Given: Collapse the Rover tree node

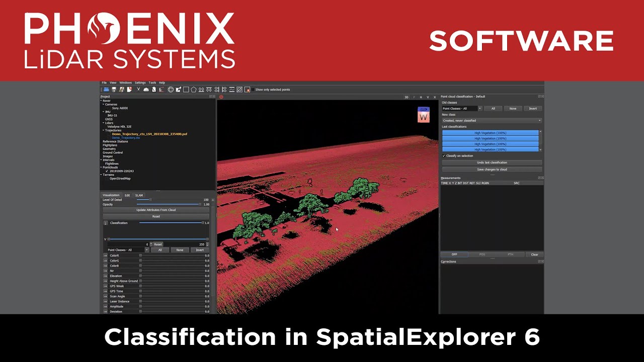Looking at the screenshot, I should 101,101.
